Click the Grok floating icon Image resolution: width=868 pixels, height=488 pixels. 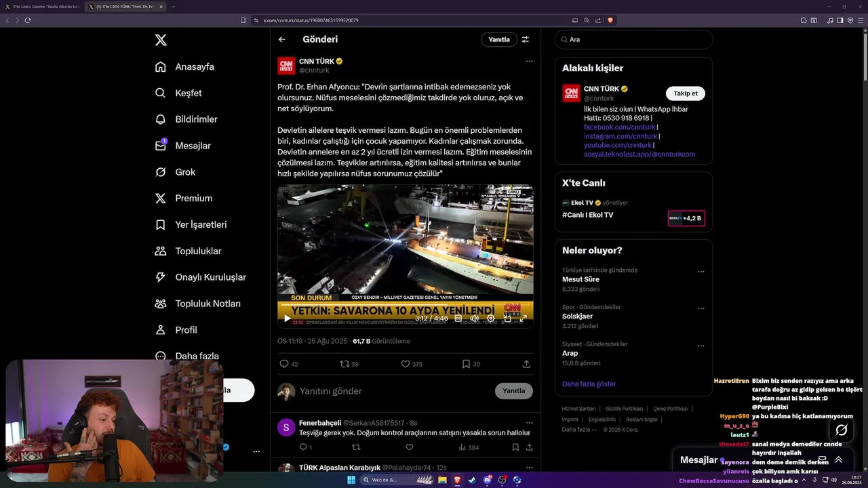point(841,430)
